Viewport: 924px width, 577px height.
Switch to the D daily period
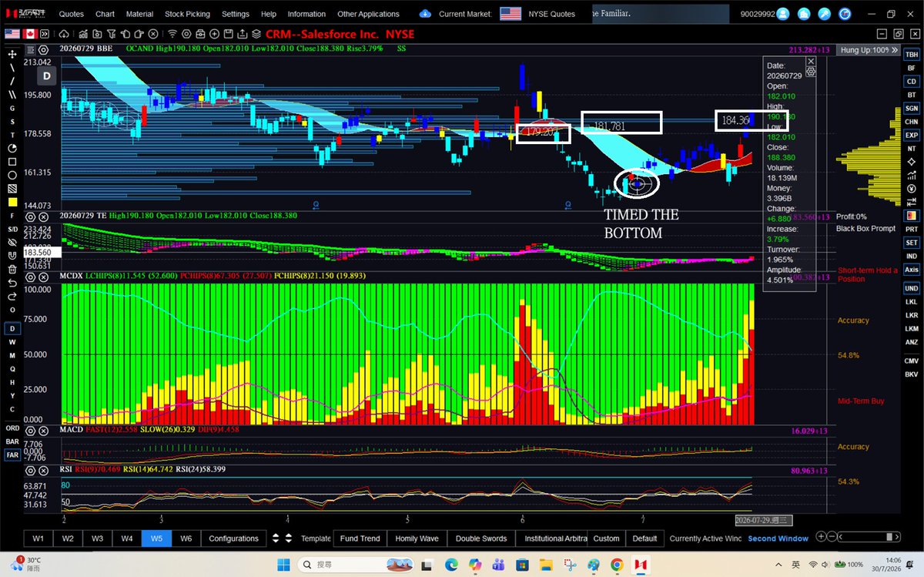[12, 328]
